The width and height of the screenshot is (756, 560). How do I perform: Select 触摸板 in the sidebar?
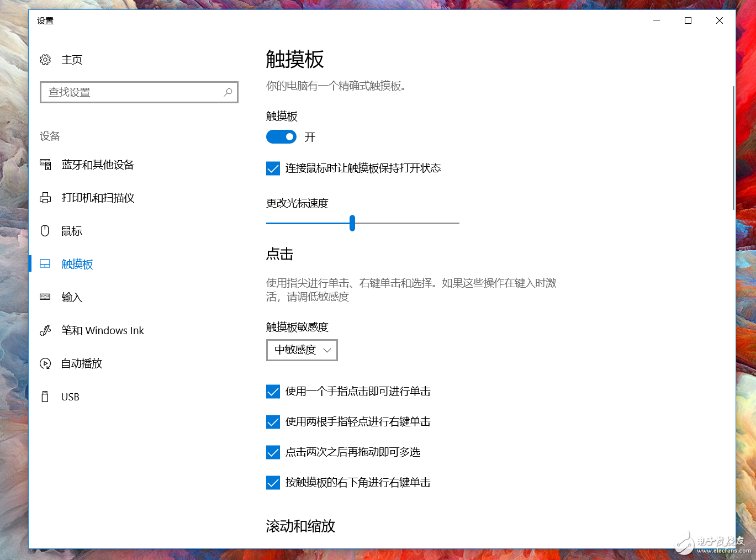(x=77, y=264)
